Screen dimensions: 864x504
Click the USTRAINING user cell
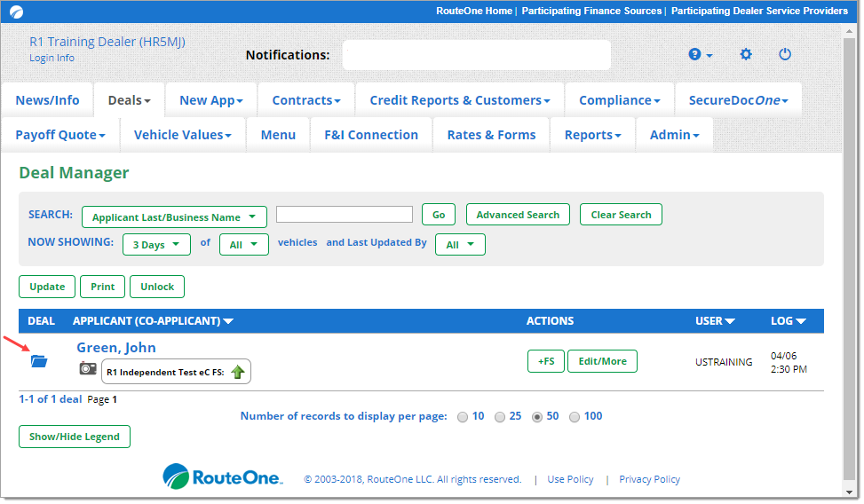(724, 362)
